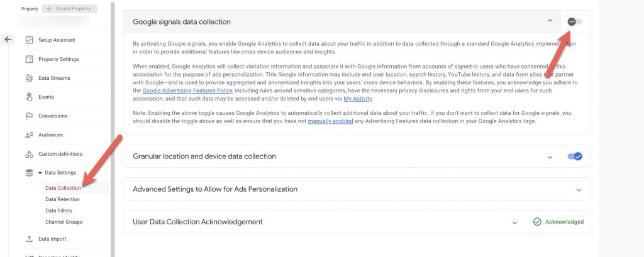Screen dimensions: 644x257
Task: Toggle Granular location and device data switch
Action: 575,156
